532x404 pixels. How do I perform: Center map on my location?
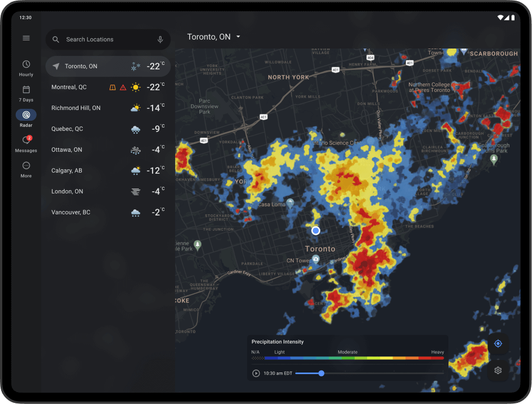[x=498, y=344]
